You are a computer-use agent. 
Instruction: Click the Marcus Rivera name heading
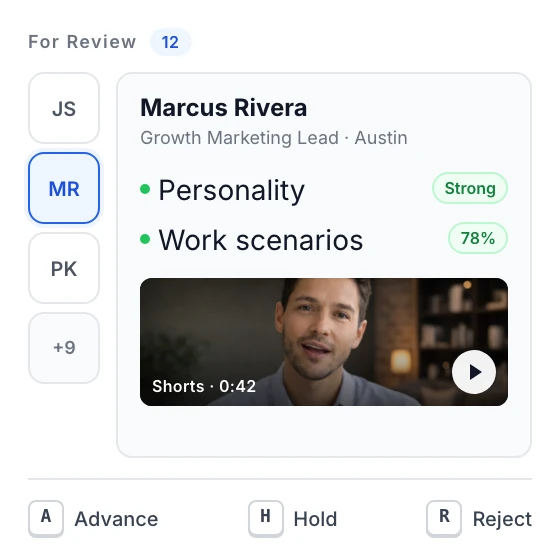point(224,108)
